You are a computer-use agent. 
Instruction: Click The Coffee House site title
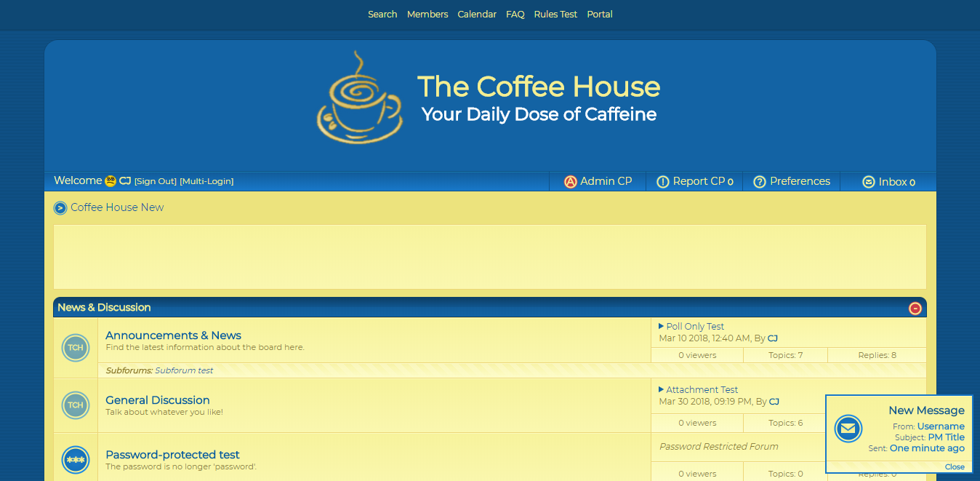[x=539, y=87]
